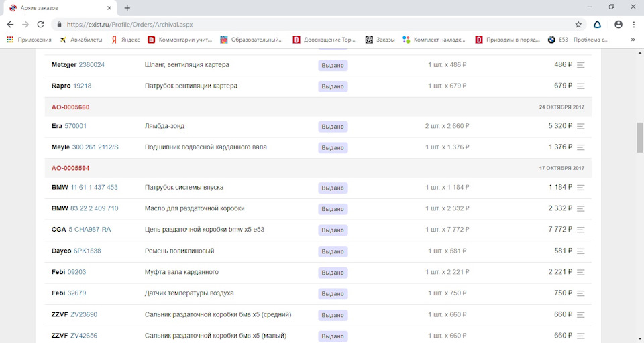Click the vertical page scrollbar thumb
The image size is (644, 343).
pos(639,137)
